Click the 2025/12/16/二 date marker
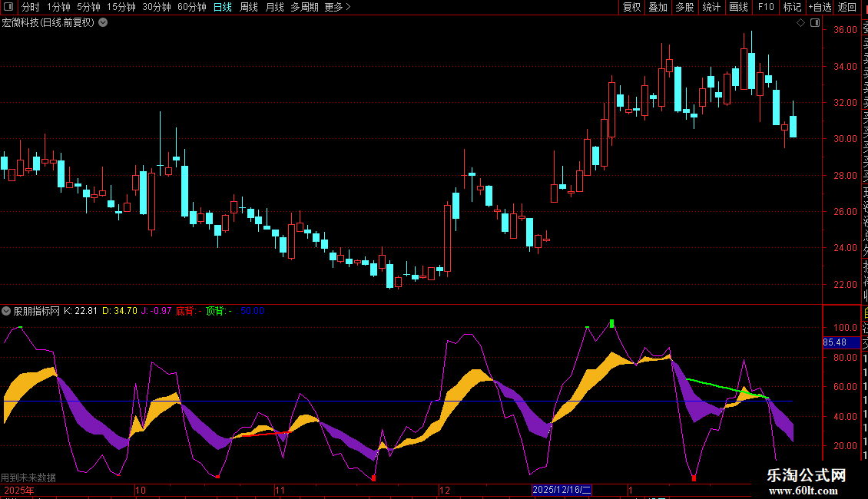The height and width of the screenshot is (499, 868). tap(562, 490)
